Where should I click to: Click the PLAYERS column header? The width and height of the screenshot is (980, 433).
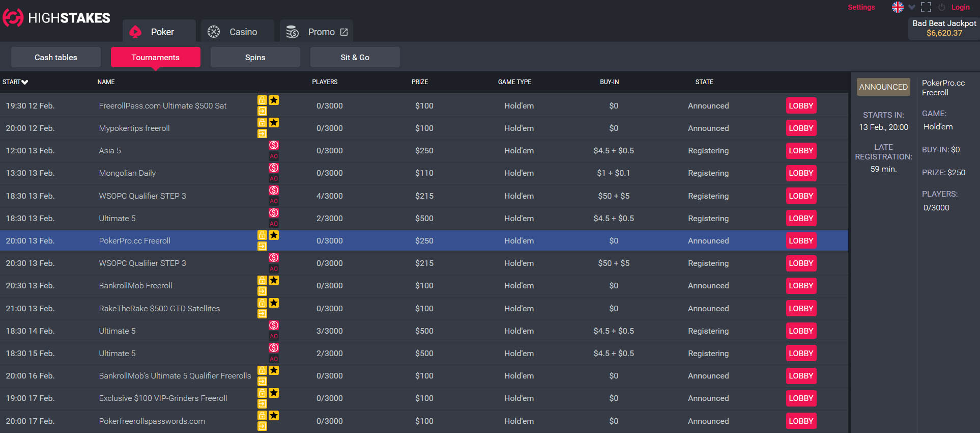[x=325, y=82]
